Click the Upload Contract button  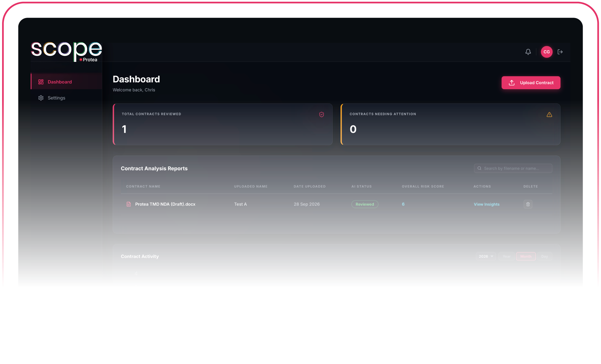click(x=531, y=83)
